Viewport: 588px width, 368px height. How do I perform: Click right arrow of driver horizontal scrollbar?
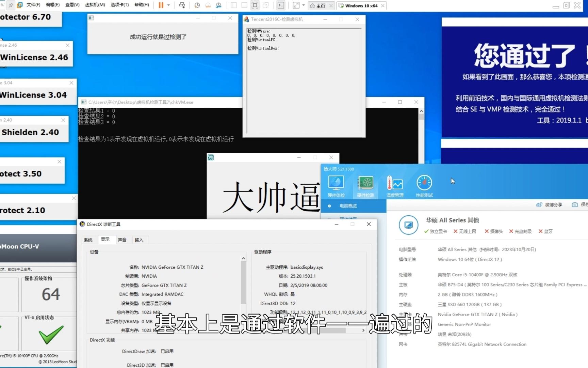pos(363,330)
